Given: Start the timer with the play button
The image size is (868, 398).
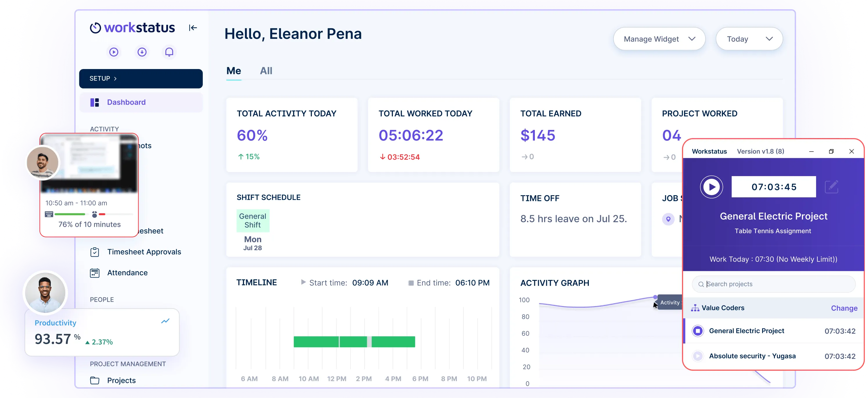Looking at the screenshot, I should click(x=712, y=187).
